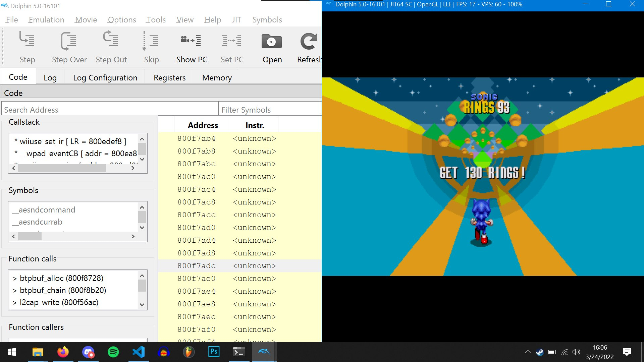Click the Show PC icon
The image size is (644, 362).
(x=192, y=41)
